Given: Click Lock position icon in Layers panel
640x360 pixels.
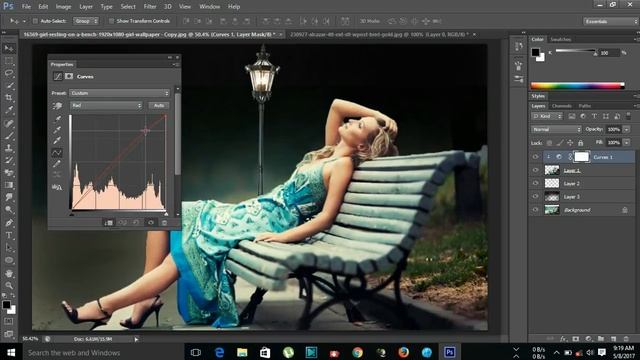Looking at the screenshot, I should pos(570,143).
